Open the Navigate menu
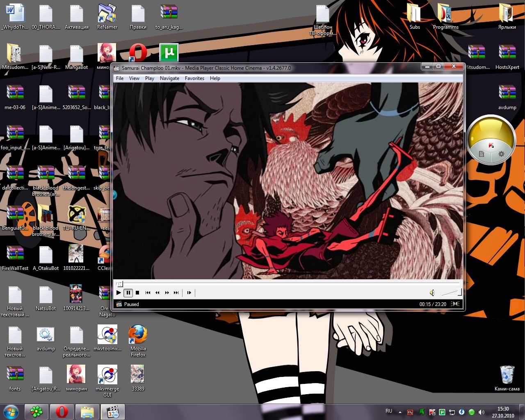This screenshot has width=525, height=420. pos(169,78)
